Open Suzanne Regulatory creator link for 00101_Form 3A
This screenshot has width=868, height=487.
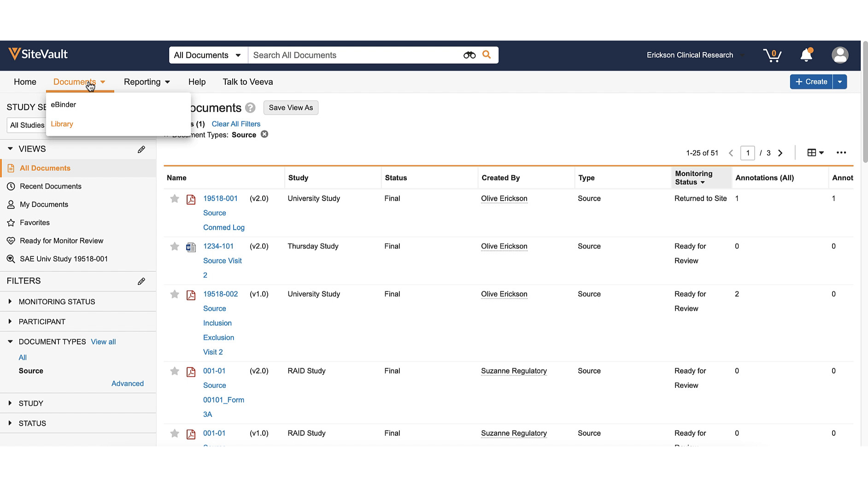tap(514, 371)
